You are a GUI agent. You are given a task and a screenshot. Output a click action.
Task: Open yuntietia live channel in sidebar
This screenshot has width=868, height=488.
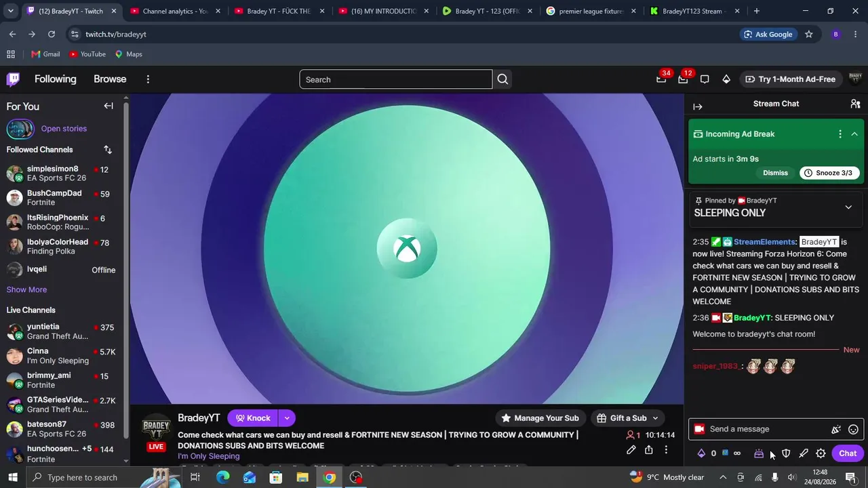click(61, 331)
